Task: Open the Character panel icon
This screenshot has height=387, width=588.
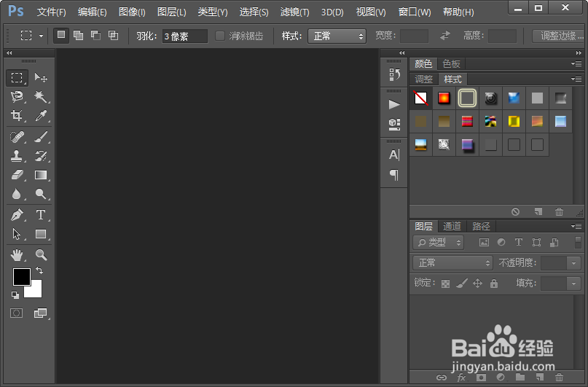Action: (x=394, y=155)
